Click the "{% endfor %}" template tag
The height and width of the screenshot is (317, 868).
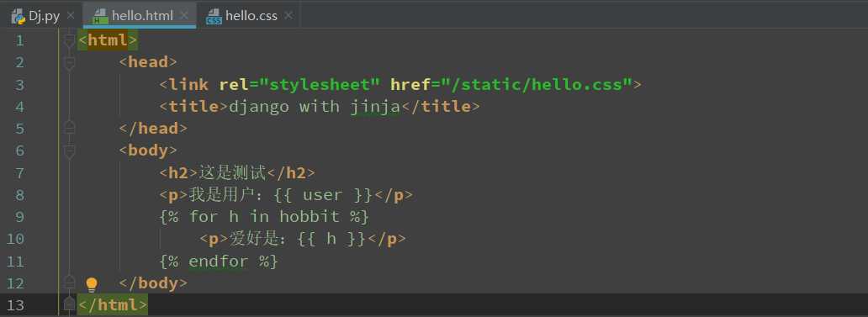(x=219, y=262)
